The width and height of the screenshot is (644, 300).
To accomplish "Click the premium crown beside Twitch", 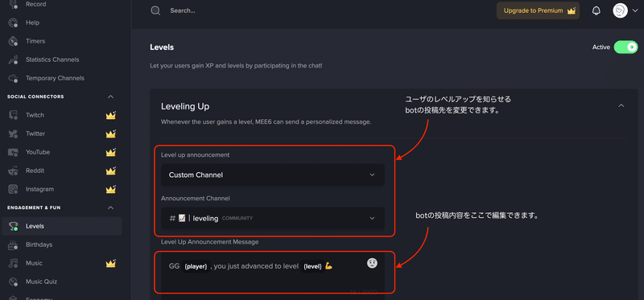I will [x=111, y=115].
